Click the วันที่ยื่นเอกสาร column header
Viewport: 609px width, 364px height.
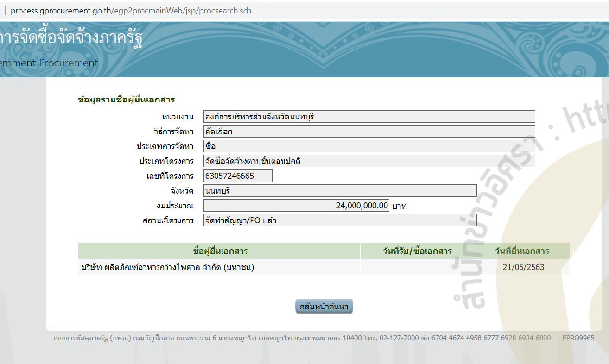(x=522, y=251)
